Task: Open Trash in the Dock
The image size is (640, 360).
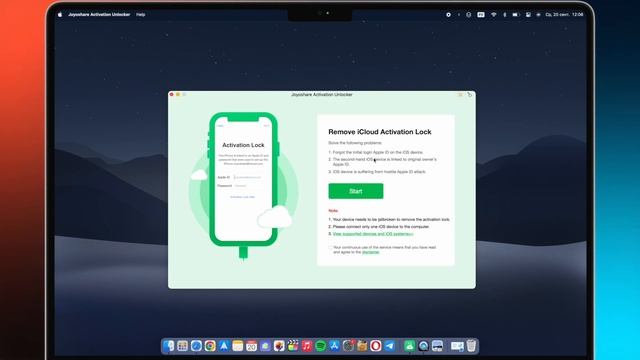Action: pos(471,346)
